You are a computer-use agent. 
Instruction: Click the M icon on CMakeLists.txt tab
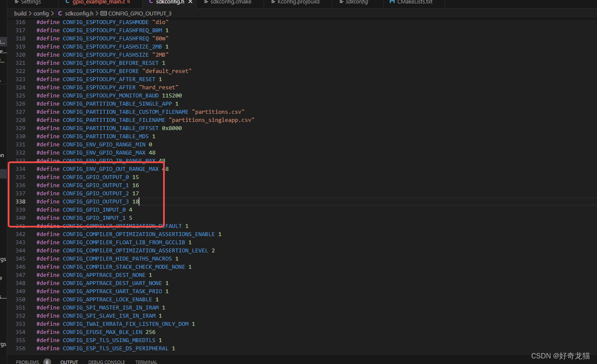392,2
